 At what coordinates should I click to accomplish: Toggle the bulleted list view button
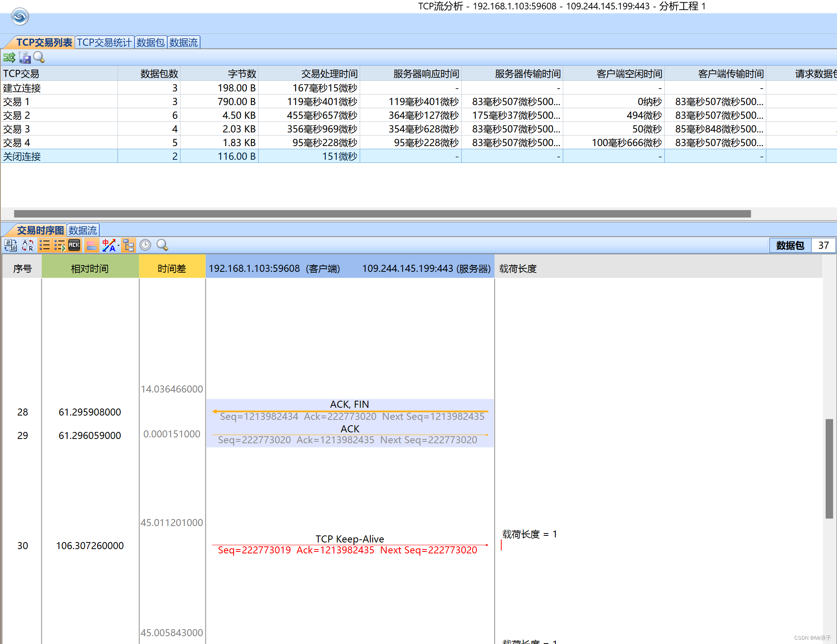point(45,245)
